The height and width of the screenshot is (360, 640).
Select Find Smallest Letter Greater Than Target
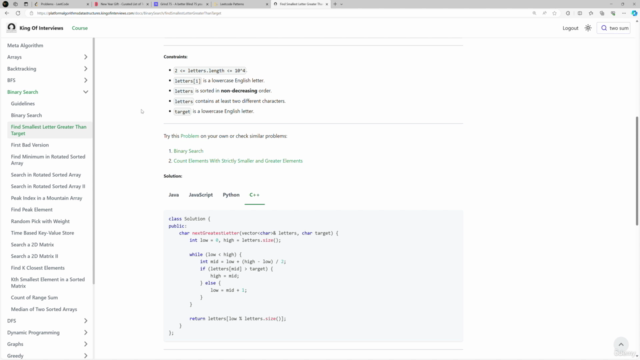tap(49, 130)
